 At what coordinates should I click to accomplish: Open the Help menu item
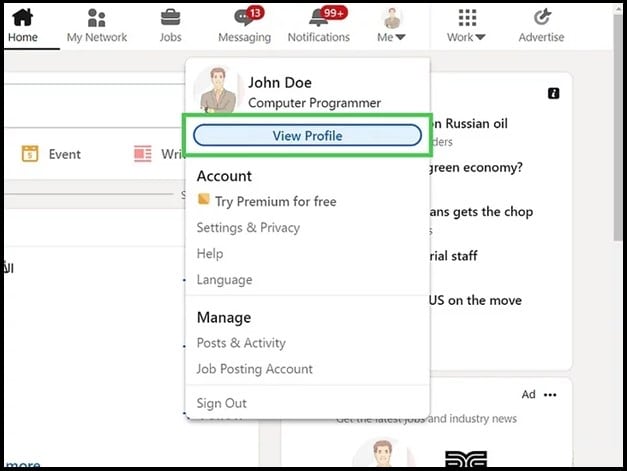point(210,254)
